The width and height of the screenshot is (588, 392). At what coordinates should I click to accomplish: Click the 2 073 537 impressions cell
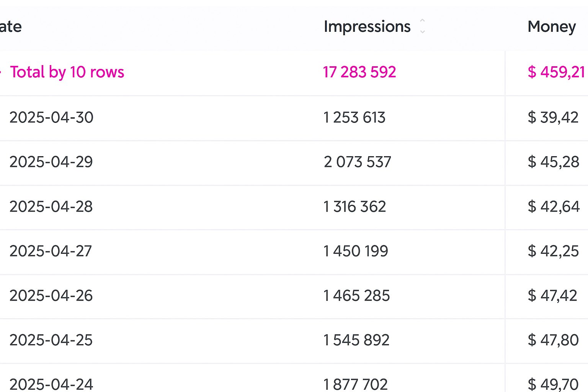click(x=357, y=162)
